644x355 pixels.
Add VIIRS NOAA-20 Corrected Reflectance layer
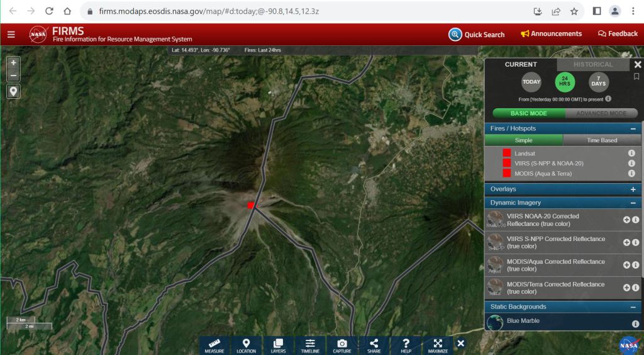pos(626,220)
